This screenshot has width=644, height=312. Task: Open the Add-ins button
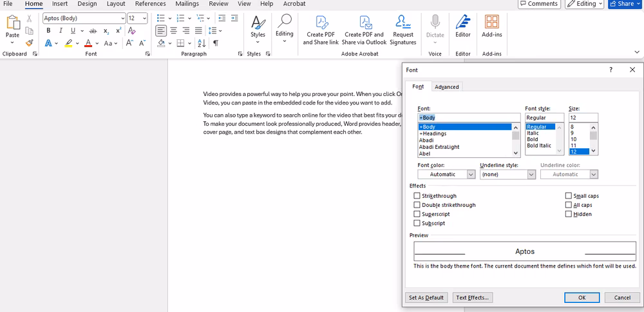[x=491, y=26]
